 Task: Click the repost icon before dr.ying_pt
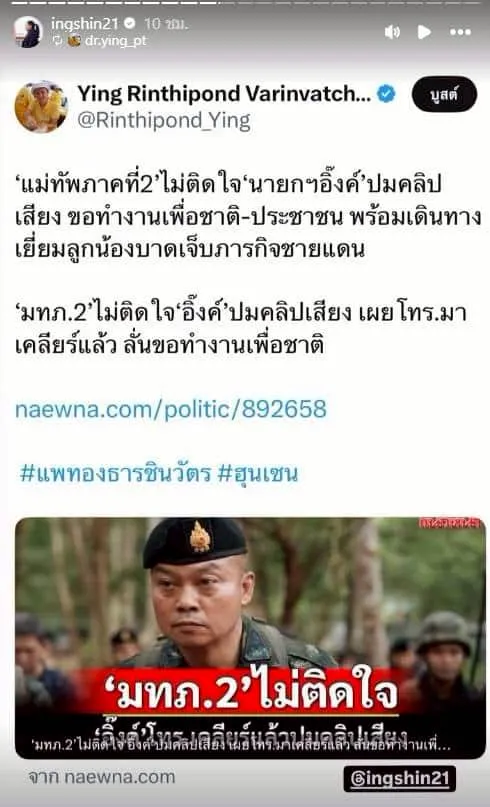[57, 41]
